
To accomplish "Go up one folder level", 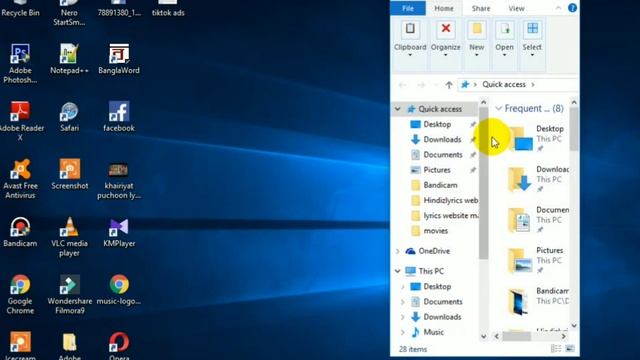I will 449,84.
